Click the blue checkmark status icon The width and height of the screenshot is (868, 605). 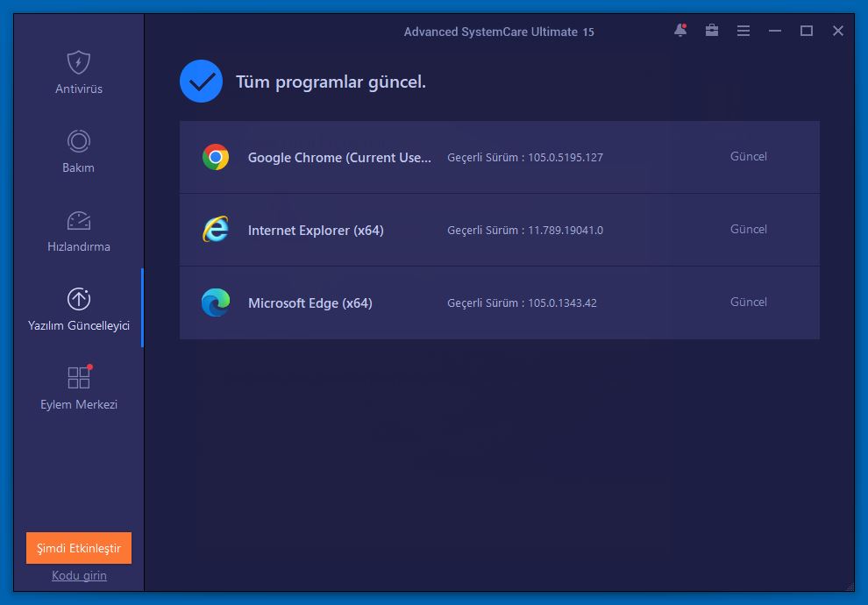click(x=201, y=82)
